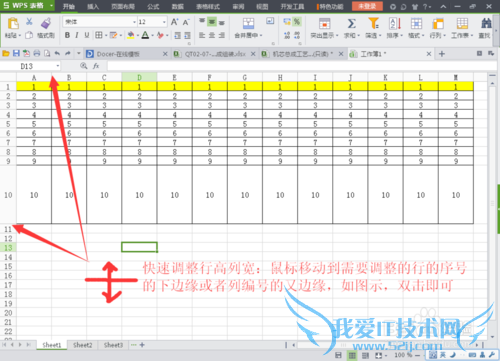Add a new sheet with plus button
Image resolution: width=500 pixels, height=361 pixels.
tap(142, 345)
